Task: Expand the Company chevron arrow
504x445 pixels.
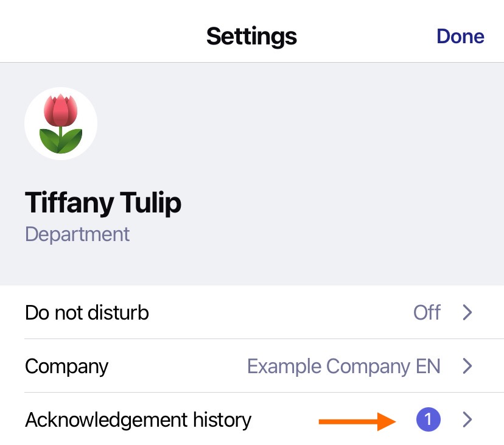Action: (x=467, y=366)
